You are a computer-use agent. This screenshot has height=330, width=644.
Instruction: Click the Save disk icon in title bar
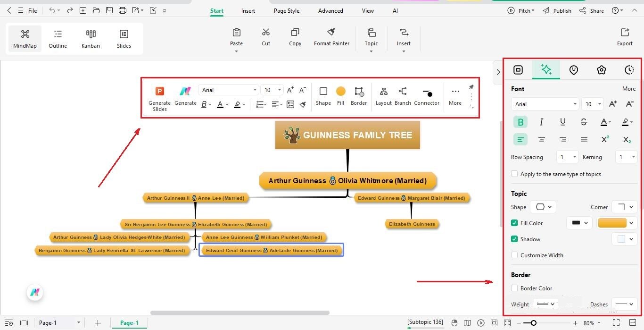109,10
